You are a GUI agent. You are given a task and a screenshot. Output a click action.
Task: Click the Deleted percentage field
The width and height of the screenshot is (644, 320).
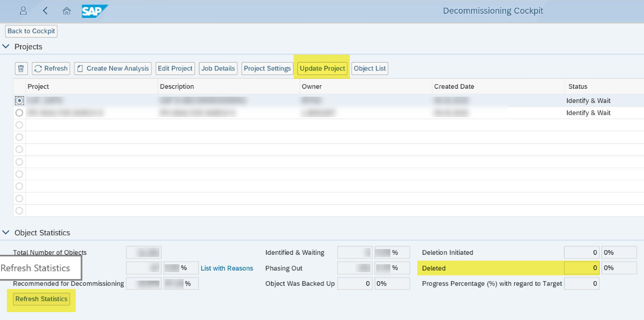[619, 268]
